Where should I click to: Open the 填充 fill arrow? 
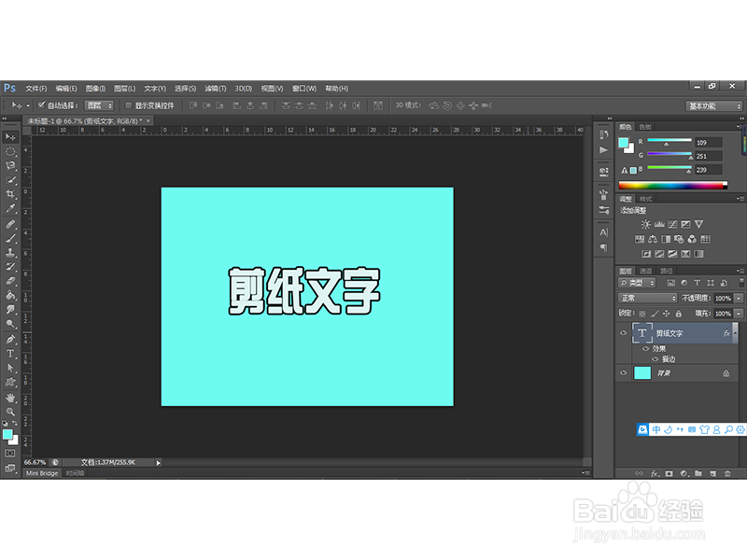(x=739, y=314)
